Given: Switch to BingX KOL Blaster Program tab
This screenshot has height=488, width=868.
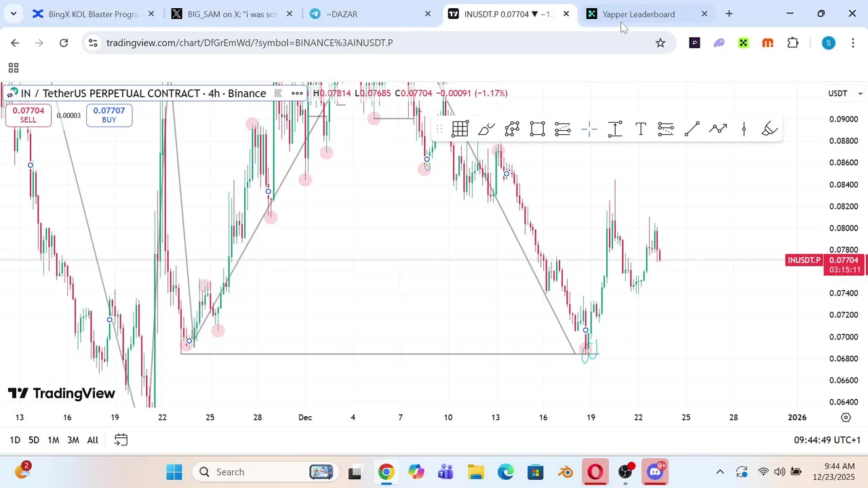Looking at the screenshot, I should [94, 14].
